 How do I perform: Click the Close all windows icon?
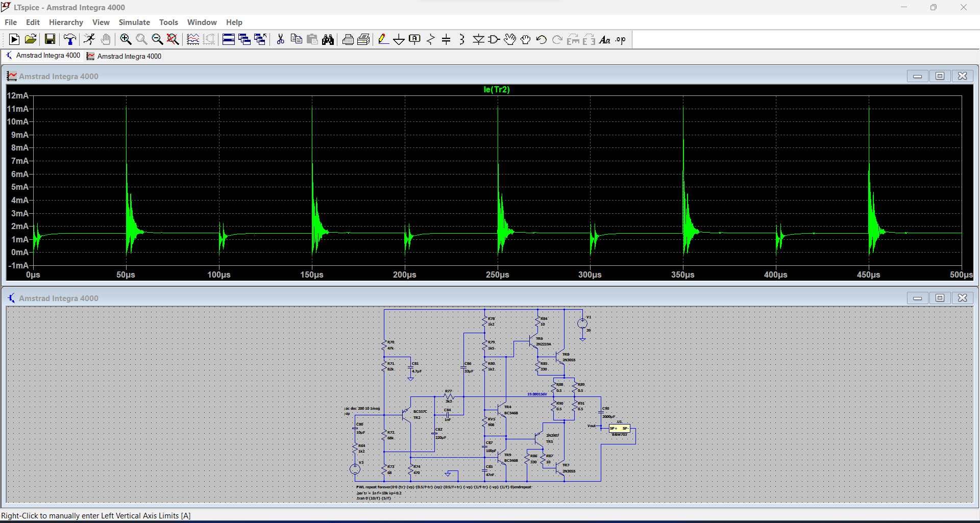tap(260, 39)
